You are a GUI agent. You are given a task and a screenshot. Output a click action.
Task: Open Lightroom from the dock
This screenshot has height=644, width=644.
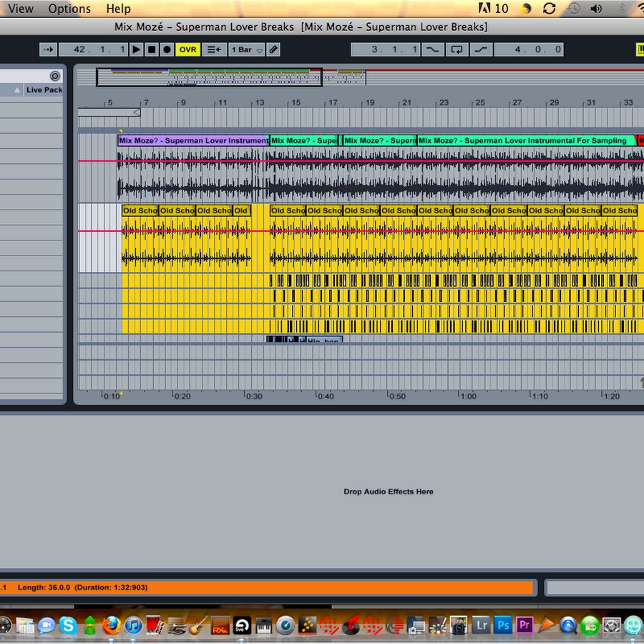(x=482, y=625)
